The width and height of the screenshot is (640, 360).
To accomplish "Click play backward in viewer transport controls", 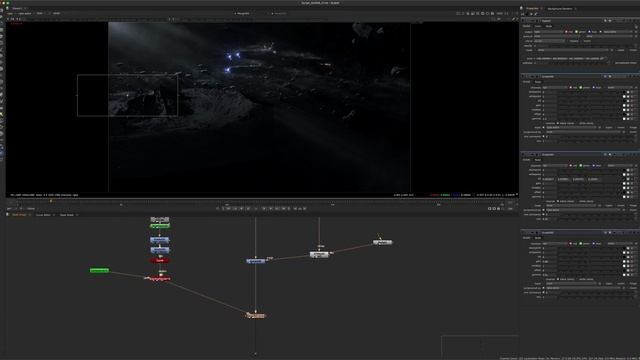I will pyautogui.click(x=248, y=209).
